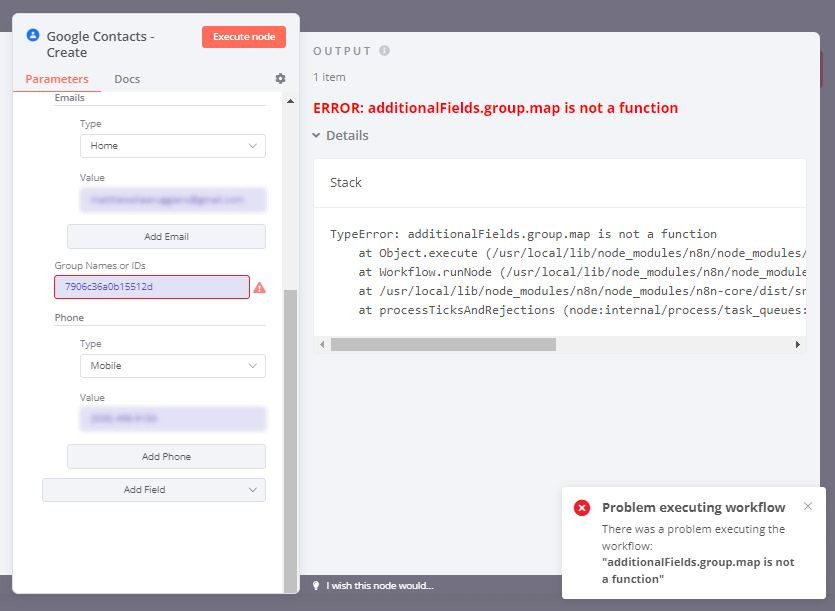Click the Google Contacts node icon
The height and width of the screenshot is (611, 835).
coord(33,35)
